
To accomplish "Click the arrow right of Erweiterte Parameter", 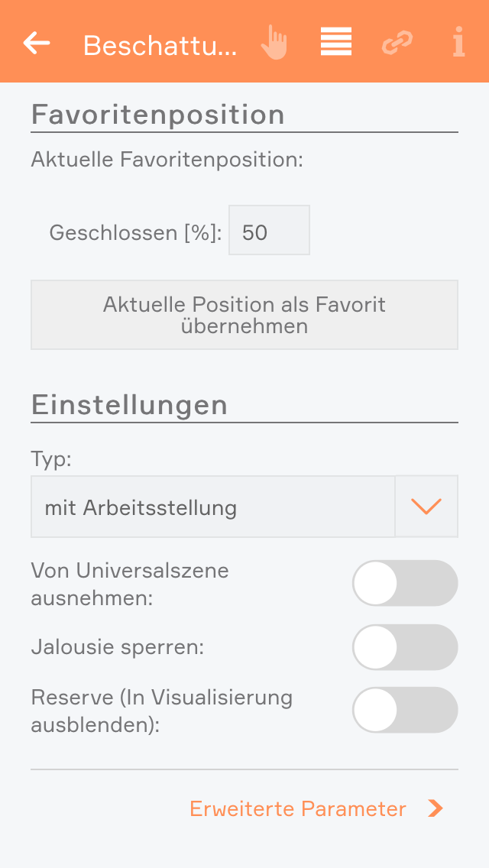I will 436,808.
